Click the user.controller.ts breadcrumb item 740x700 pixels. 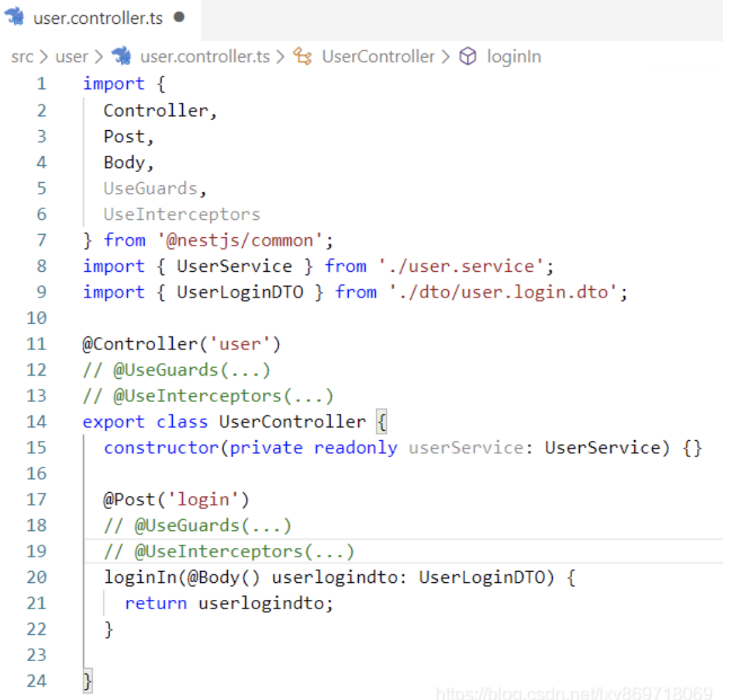click(x=205, y=57)
